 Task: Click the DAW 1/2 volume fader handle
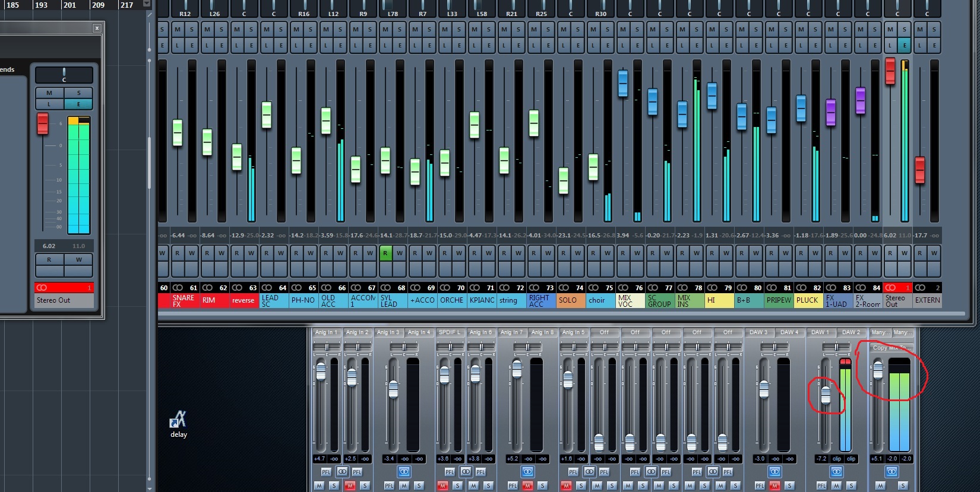(x=826, y=395)
